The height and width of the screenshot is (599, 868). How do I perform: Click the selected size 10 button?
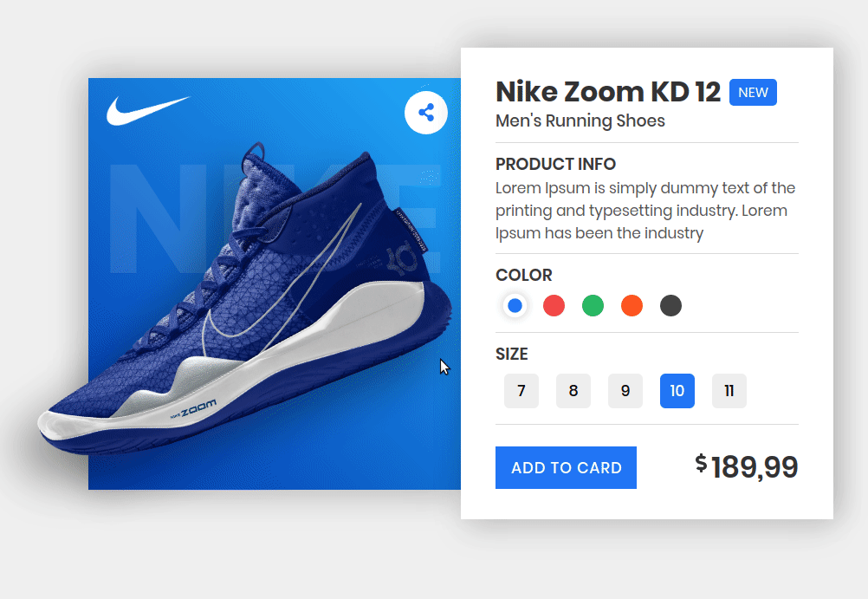[x=677, y=391]
